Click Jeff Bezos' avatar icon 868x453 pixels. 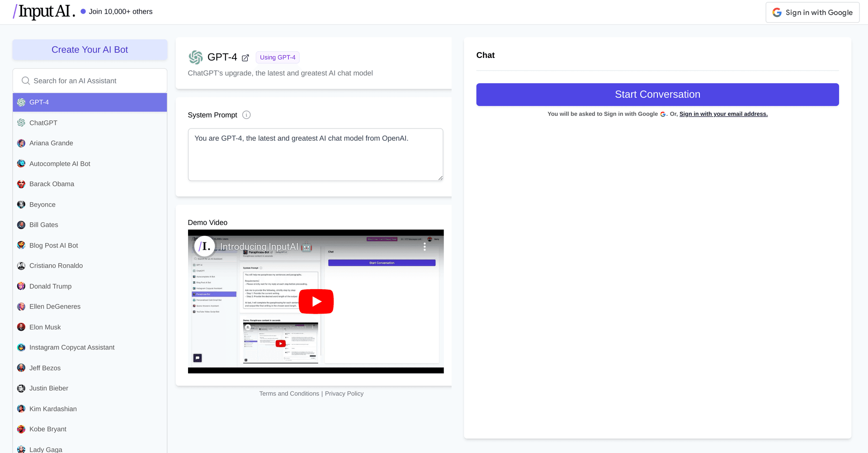21,368
